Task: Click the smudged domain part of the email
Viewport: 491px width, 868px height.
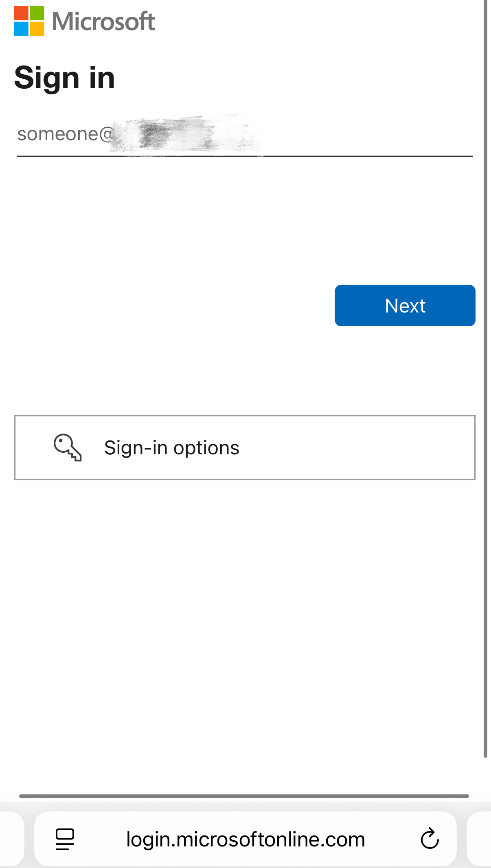Action: point(185,134)
